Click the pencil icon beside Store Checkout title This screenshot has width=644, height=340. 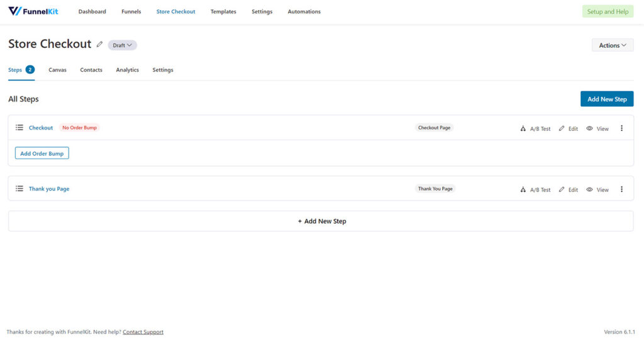[99, 44]
